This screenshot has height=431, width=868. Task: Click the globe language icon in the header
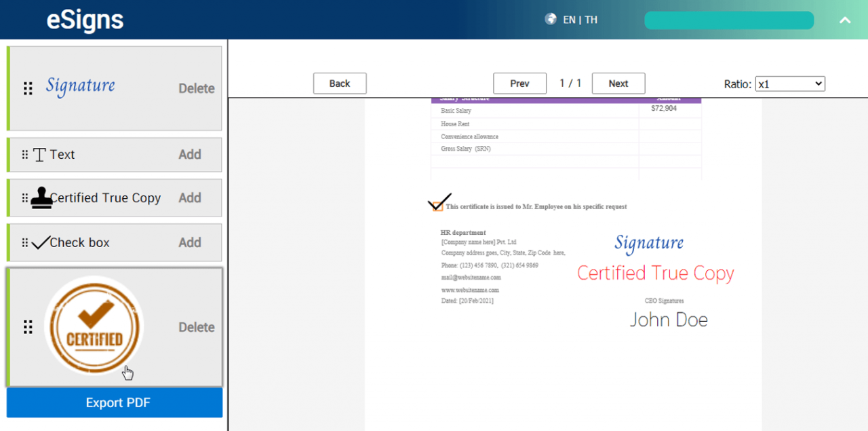pyautogui.click(x=549, y=19)
